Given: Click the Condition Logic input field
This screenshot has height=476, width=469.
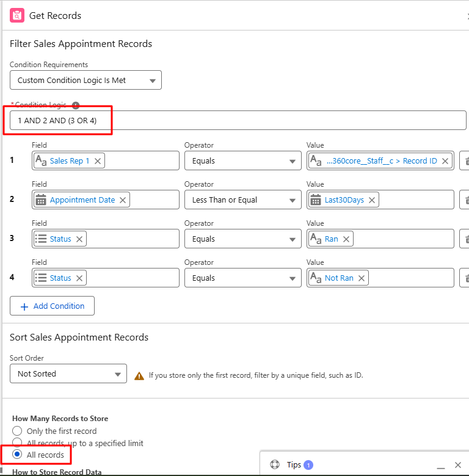Looking at the screenshot, I should pyautogui.click(x=238, y=120).
